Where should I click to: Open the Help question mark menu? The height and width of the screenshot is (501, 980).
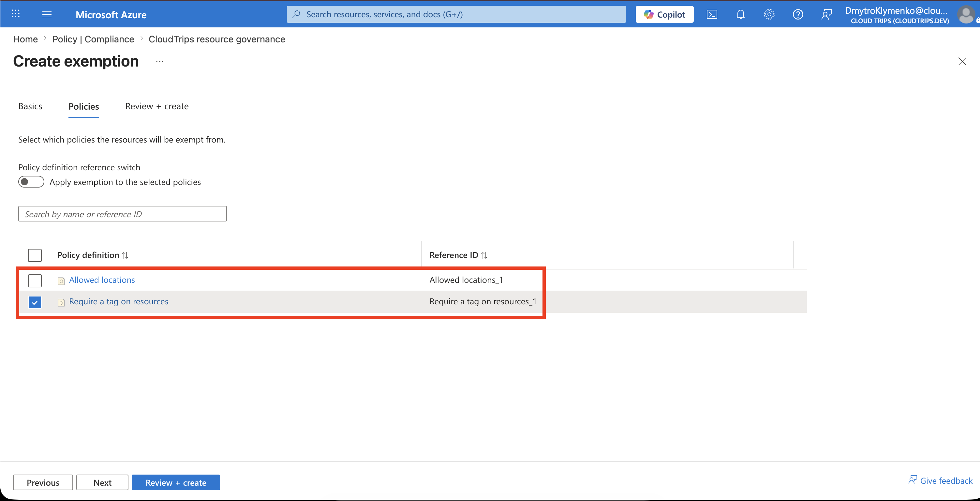(x=798, y=14)
